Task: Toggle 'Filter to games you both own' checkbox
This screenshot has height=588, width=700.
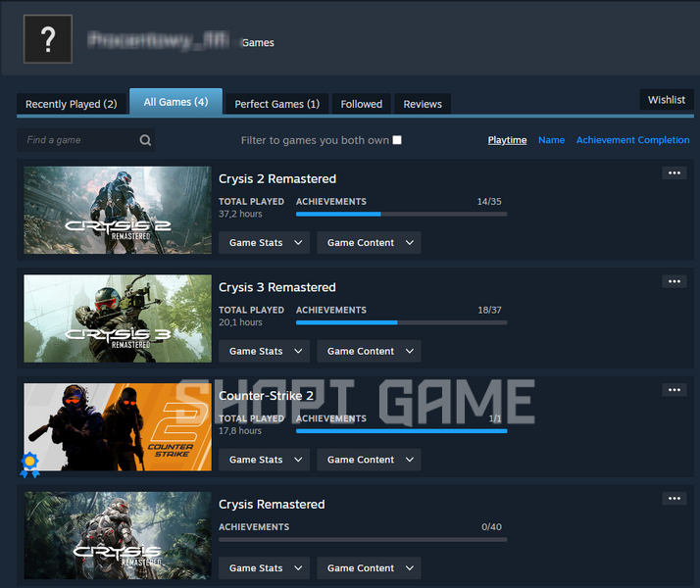Action: (397, 140)
